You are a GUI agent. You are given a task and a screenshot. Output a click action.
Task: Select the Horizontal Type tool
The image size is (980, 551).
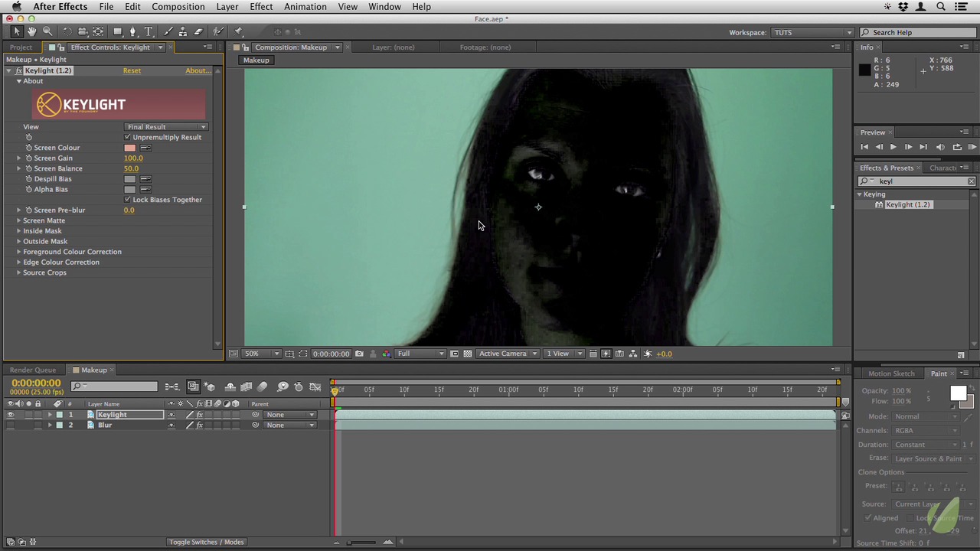pyautogui.click(x=149, y=31)
